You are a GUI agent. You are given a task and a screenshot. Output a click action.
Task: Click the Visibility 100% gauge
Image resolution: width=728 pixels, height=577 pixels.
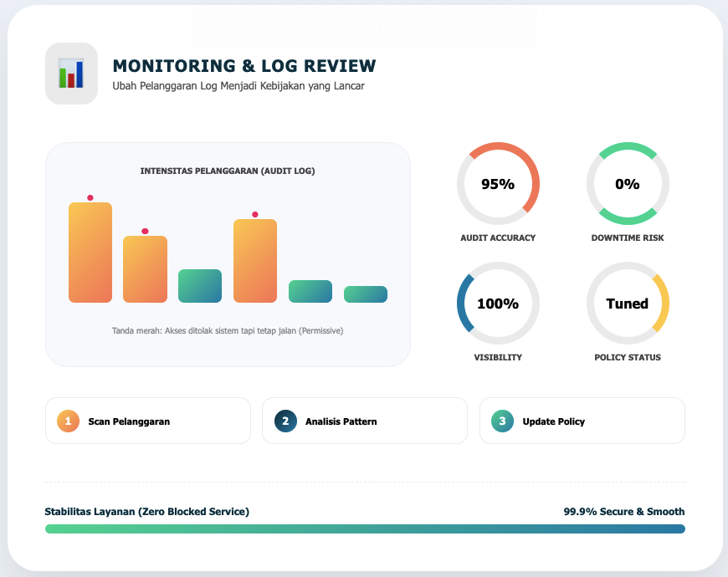(x=498, y=304)
